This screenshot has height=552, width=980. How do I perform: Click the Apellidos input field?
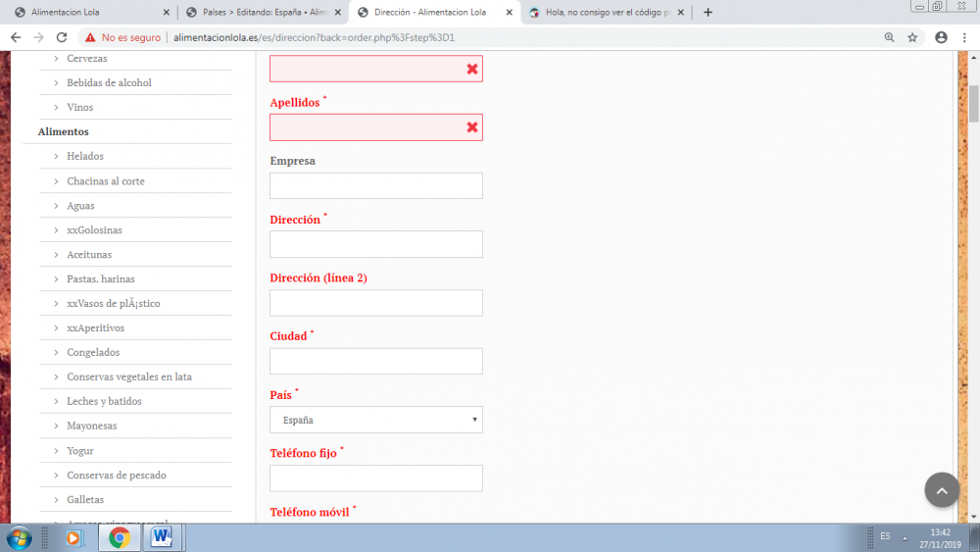pos(376,127)
